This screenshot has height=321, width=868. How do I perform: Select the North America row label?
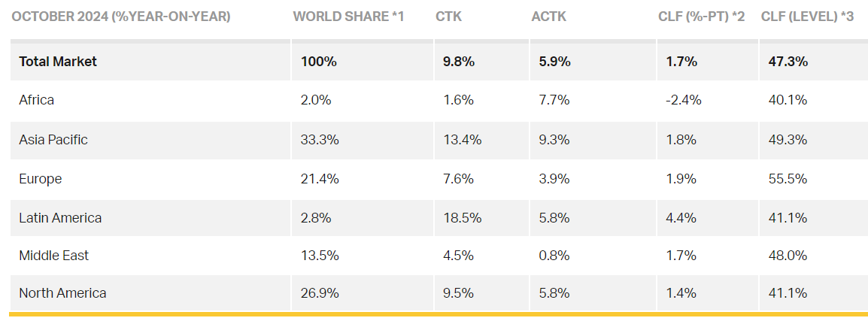62,293
